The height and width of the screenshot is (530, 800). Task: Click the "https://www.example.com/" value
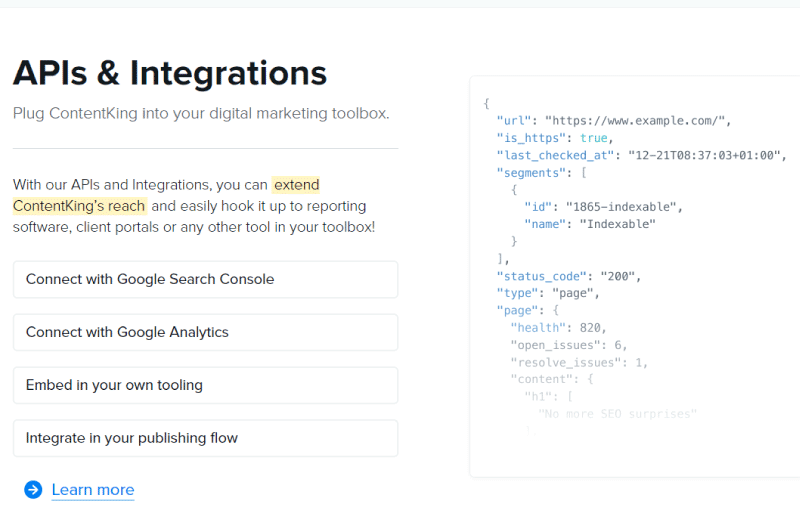pyautogui.click(x=635, y=121)
